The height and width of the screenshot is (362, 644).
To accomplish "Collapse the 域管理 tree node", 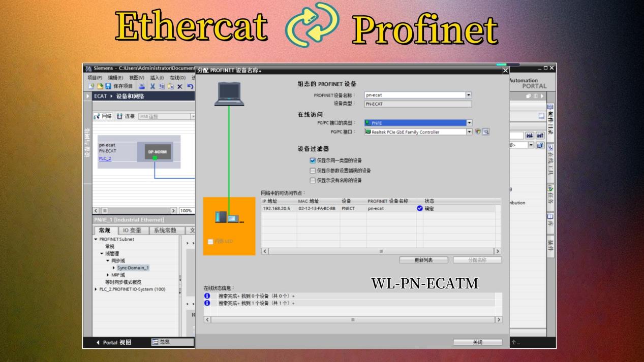I will [102, 253].
